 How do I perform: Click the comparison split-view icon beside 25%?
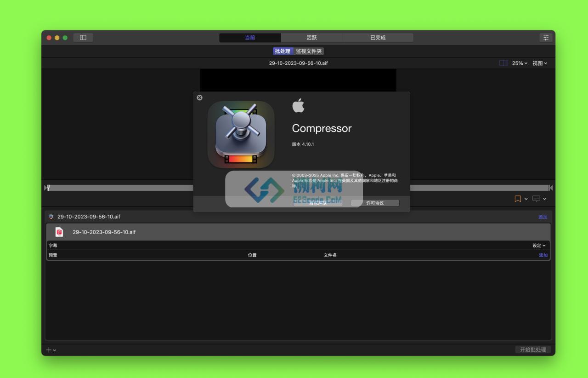pos(503,63)
